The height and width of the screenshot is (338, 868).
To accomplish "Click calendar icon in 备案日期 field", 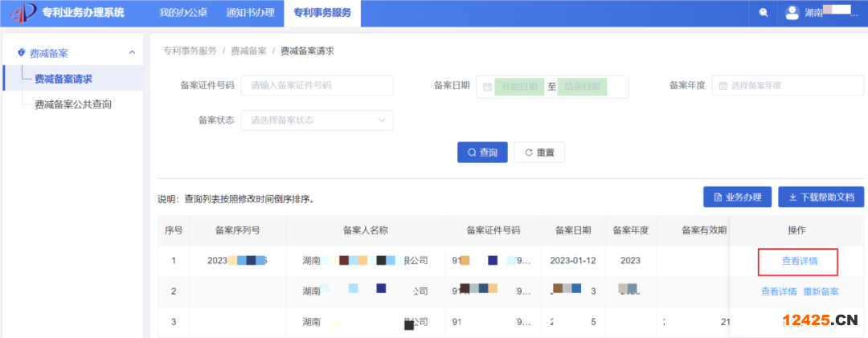I will [x=487, y=87].
